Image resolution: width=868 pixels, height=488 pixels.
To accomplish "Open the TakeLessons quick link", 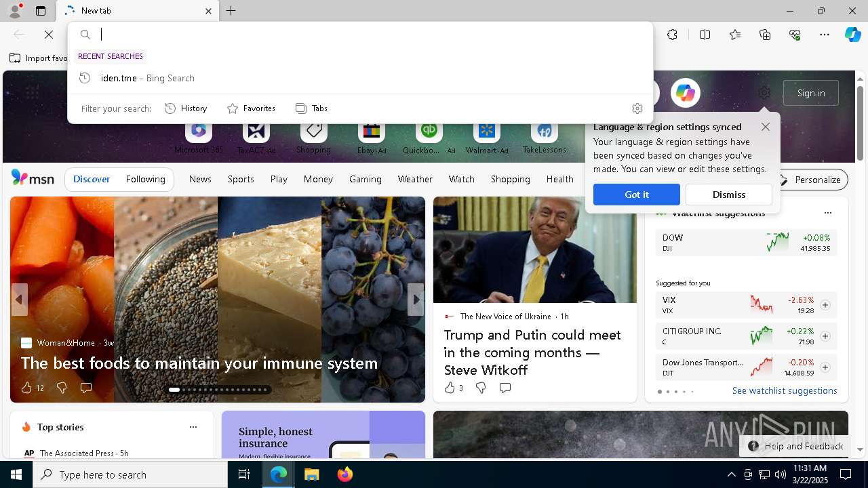I will click(544, 138).
